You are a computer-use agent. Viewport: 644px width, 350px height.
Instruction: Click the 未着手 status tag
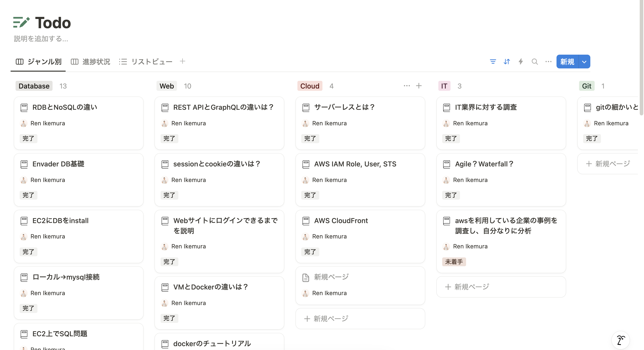click(x=454, y=262)
